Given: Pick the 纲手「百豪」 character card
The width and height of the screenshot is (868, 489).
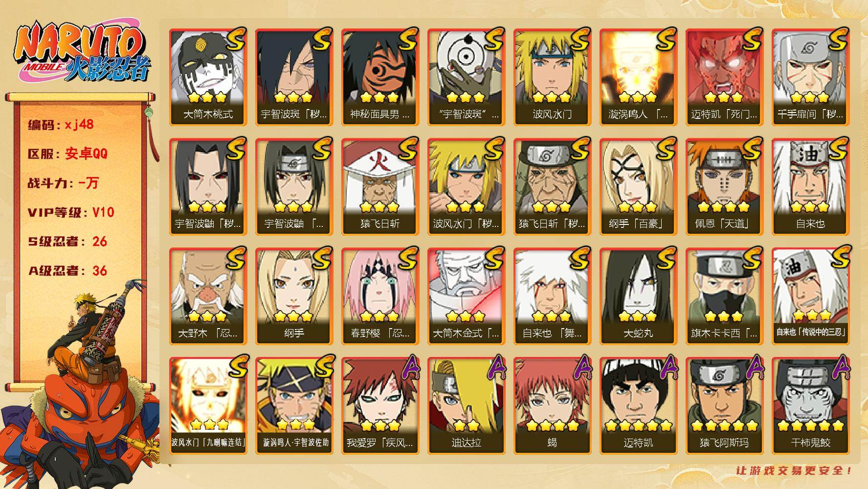Looking at the screenshot, I should 638,187.
